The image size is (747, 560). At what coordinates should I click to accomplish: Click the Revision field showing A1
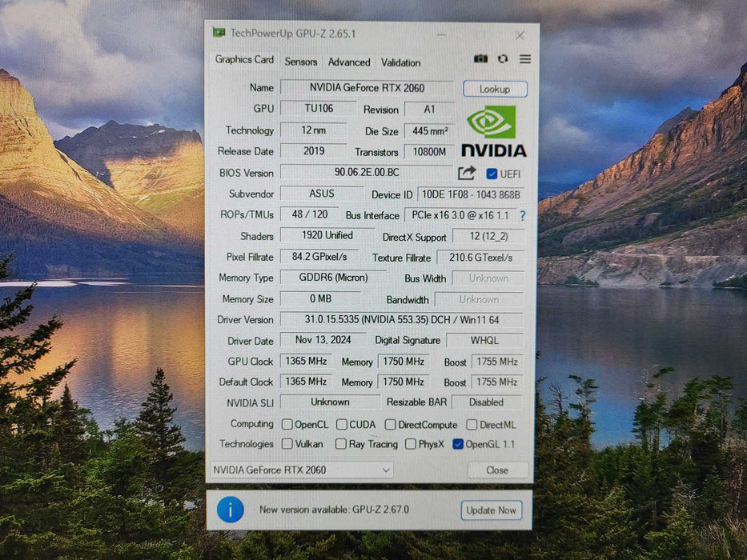click(x=429, y=109)
